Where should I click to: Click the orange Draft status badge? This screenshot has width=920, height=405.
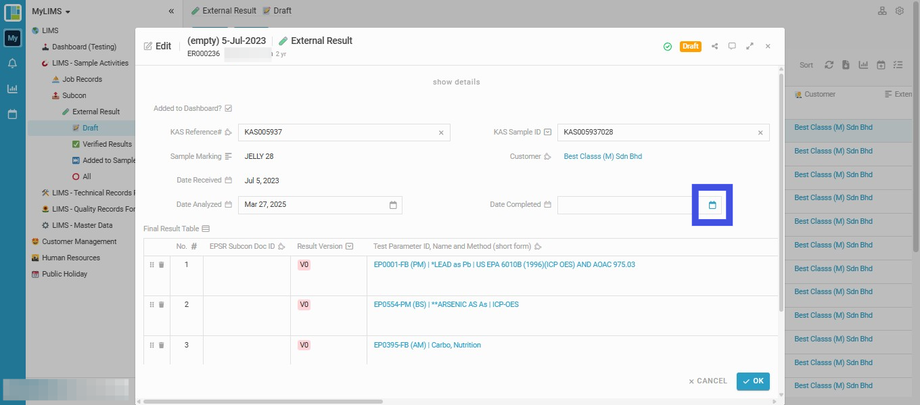tap(691, 46)
